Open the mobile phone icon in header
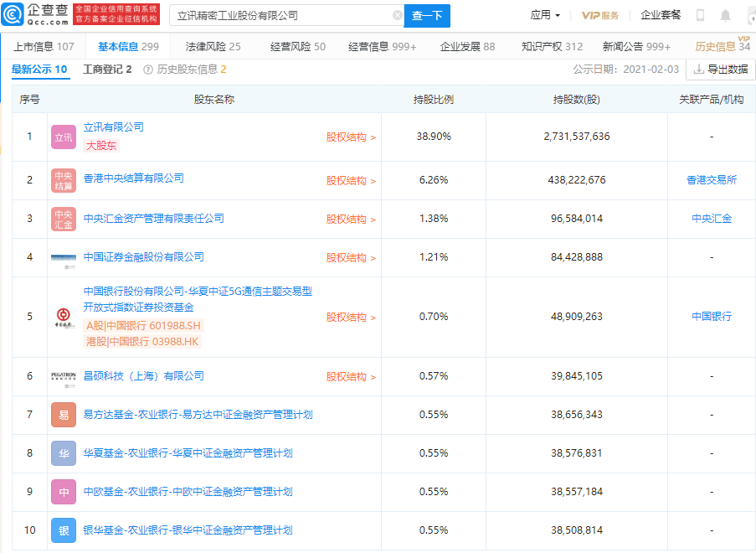Image resolution: width=756 pixels, height=553 pixels. pyautogui.click(x=700, y=15)
